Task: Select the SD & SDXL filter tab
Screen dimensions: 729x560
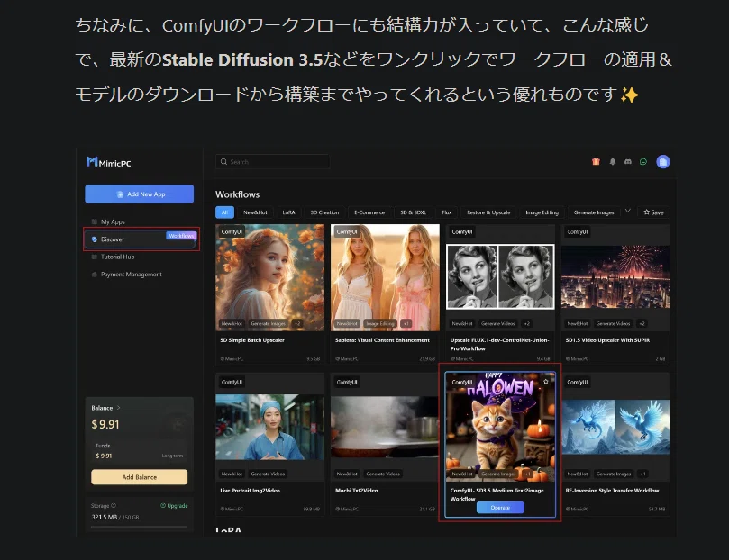Action: pos(414,212)
